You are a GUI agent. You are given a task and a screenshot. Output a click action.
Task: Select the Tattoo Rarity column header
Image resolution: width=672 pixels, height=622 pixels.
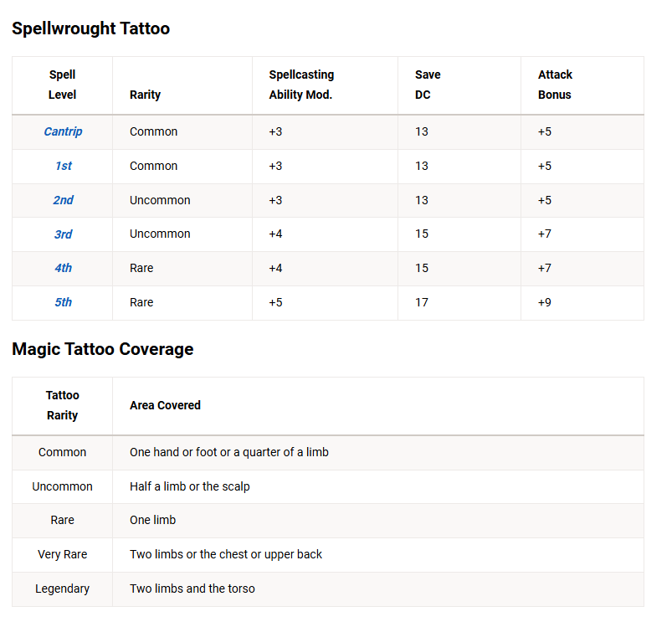coord(63,405)
